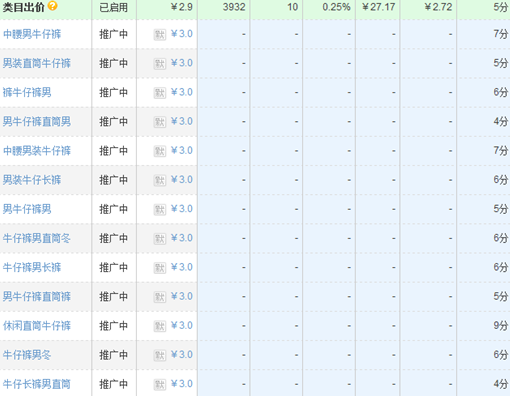Screen dimensions: 510x397
Task: Click the 默 icon in the 男牛仔裤男 row
Action: click(160, 209)
